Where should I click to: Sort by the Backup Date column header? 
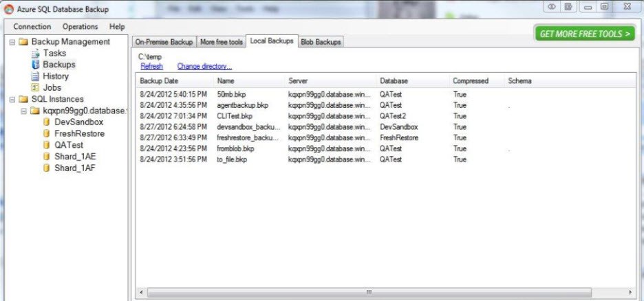tap(175, 81)
